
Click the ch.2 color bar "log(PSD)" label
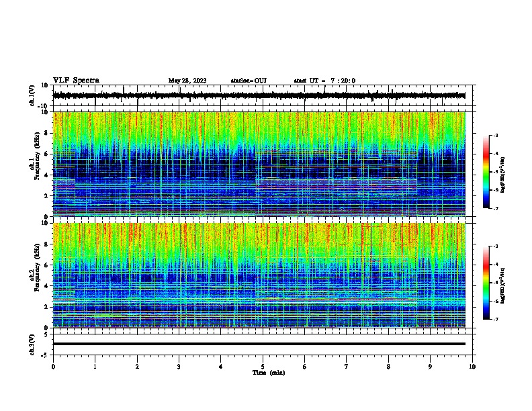(503, 285)
